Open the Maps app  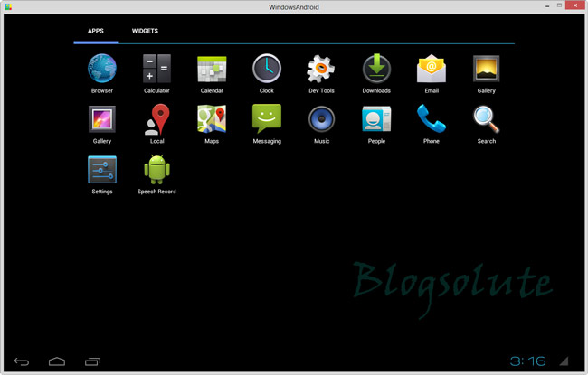[212, 124]
